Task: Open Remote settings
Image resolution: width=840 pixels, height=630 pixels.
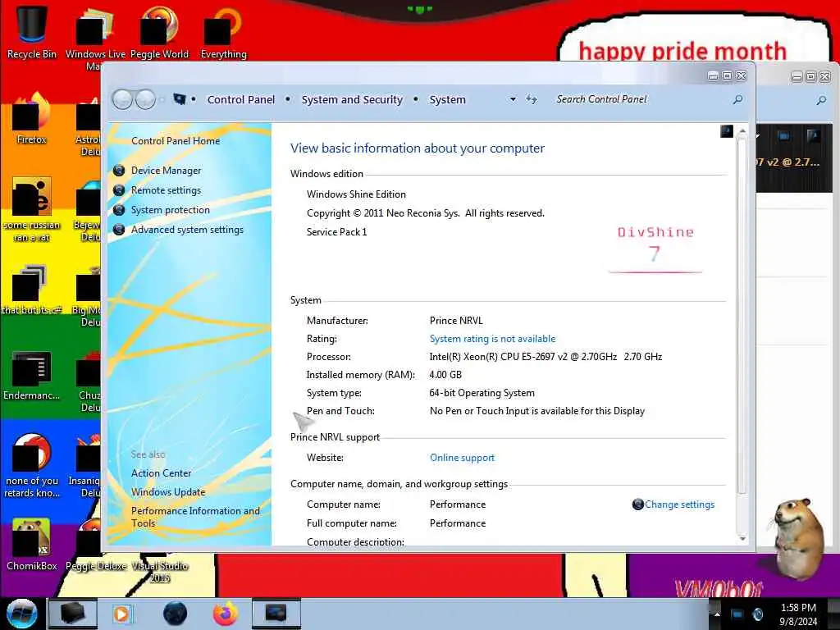Action: click(166, 190)
